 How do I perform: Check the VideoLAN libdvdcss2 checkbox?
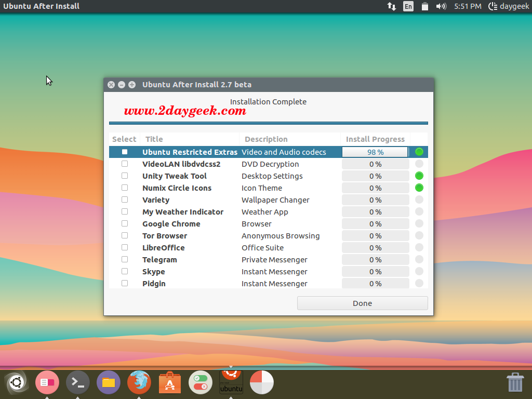tap(125, 164)
